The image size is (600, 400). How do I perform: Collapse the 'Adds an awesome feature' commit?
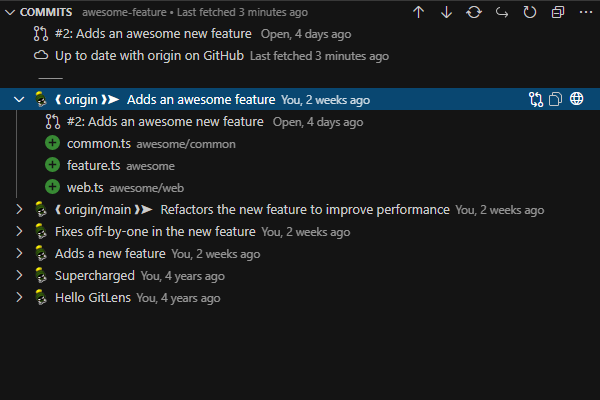(19, 99)
